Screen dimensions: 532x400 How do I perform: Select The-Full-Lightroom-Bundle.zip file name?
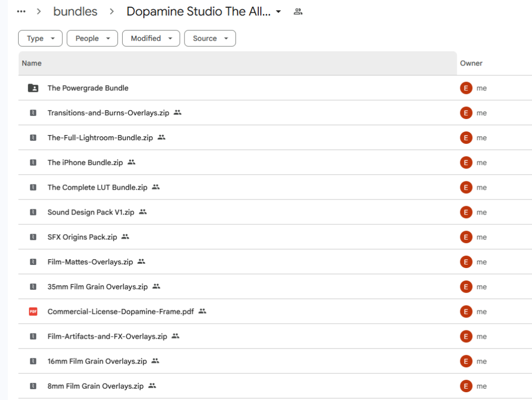pos(100,138)
